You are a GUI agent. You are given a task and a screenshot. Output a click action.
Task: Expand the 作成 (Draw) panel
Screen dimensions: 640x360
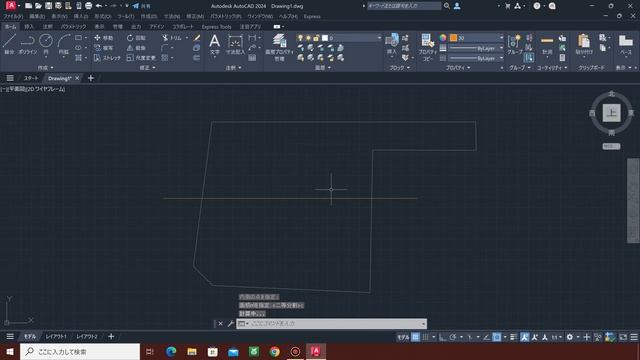45,68
